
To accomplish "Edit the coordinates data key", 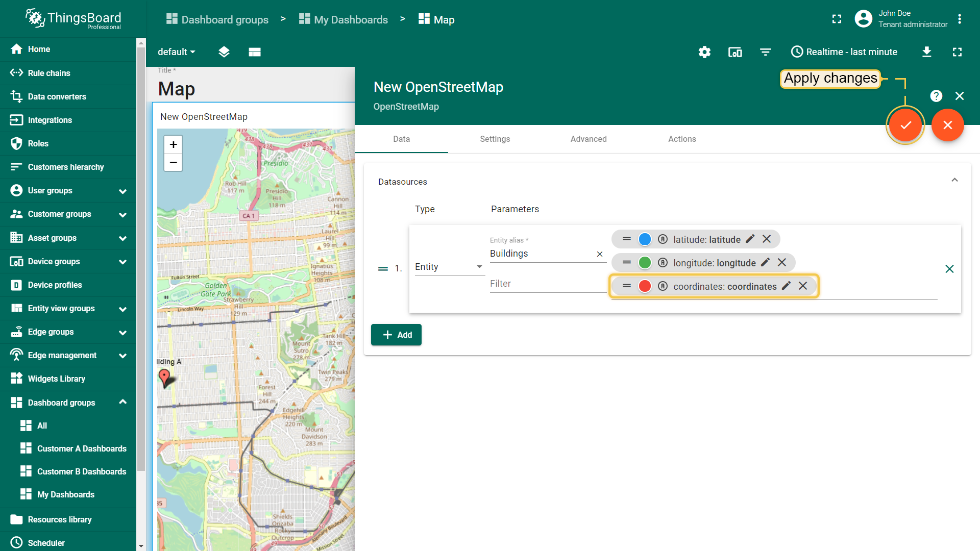I will [x=786, y=286].
